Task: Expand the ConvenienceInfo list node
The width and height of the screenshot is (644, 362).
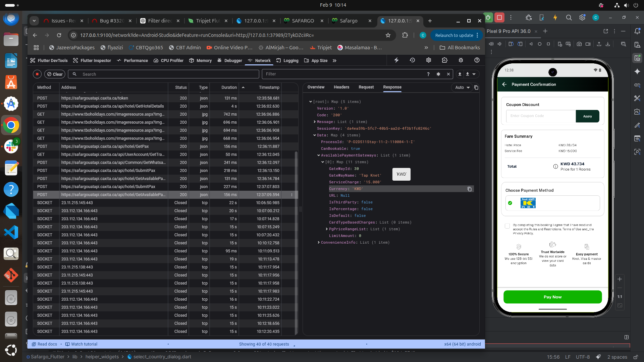Action: [x=318, y=242]
